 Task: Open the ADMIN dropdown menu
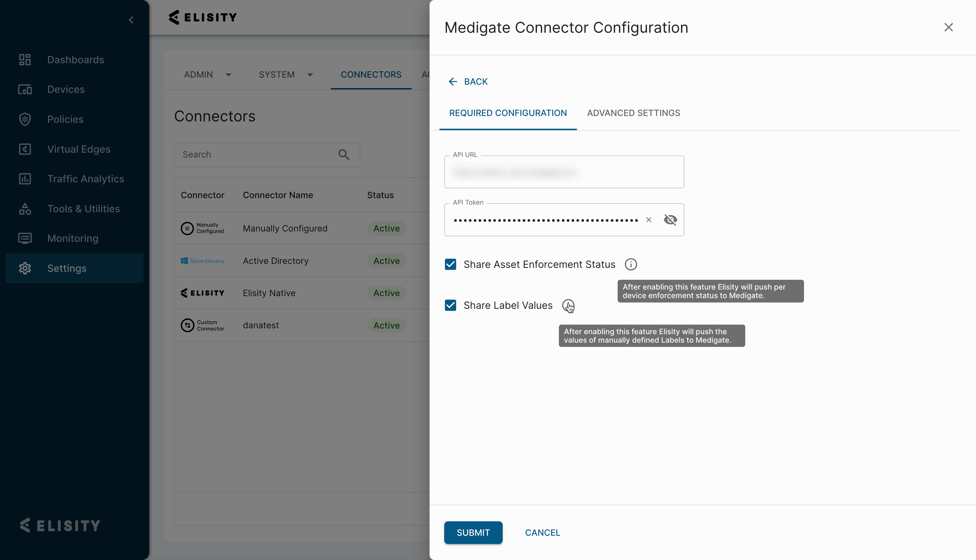pyautogui.click(x=208, y=75)
